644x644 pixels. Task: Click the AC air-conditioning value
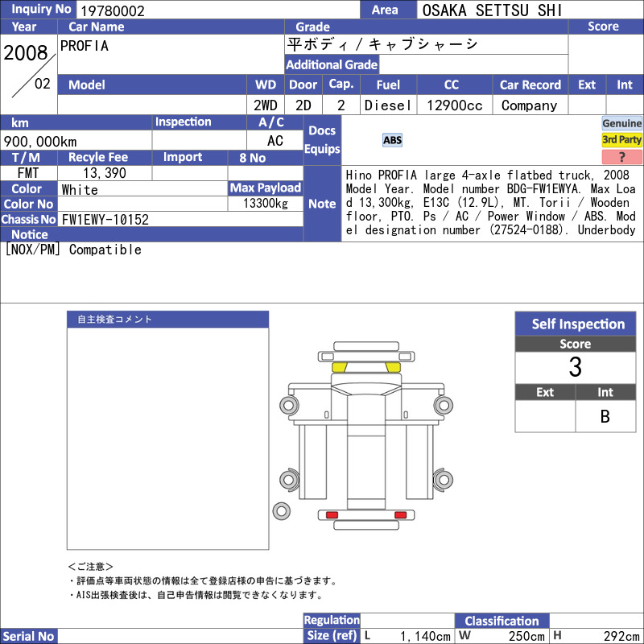coord(275,140)
